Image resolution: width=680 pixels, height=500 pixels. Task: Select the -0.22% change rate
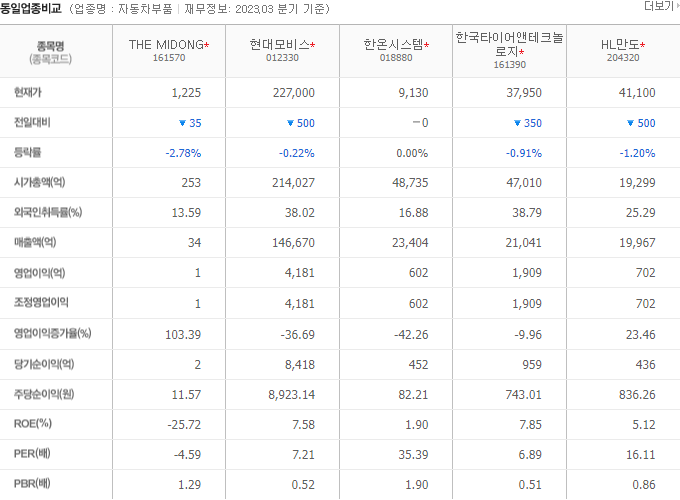point(297,153)
